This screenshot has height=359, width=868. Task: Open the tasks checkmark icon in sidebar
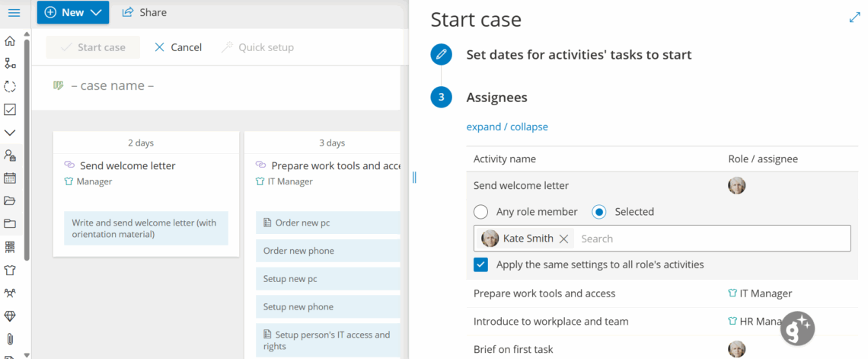click(10, 110)
